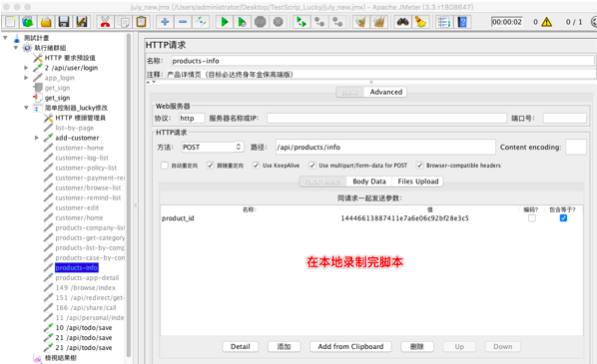The image size is (597, 364).
Task: Click the Detail button
Action: [x=241, y=346]
